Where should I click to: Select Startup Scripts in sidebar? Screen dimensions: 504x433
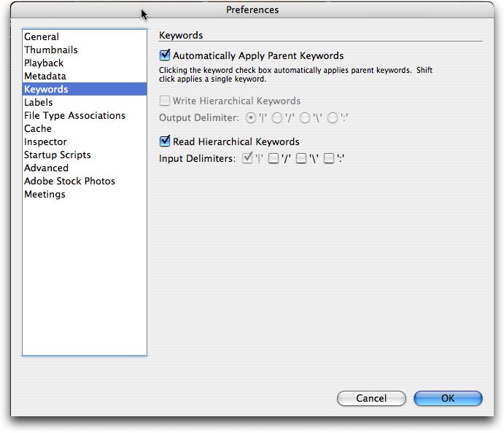pos(57,155)
